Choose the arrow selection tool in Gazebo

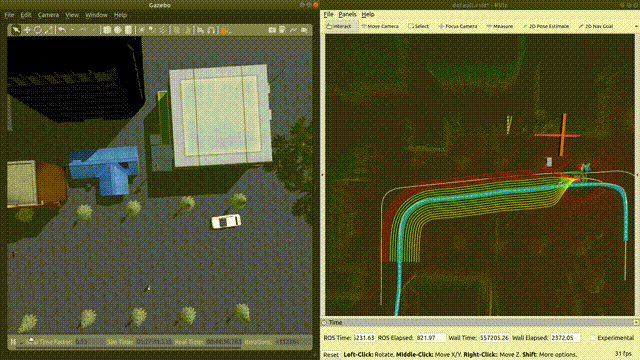click(x=16, y=30)
